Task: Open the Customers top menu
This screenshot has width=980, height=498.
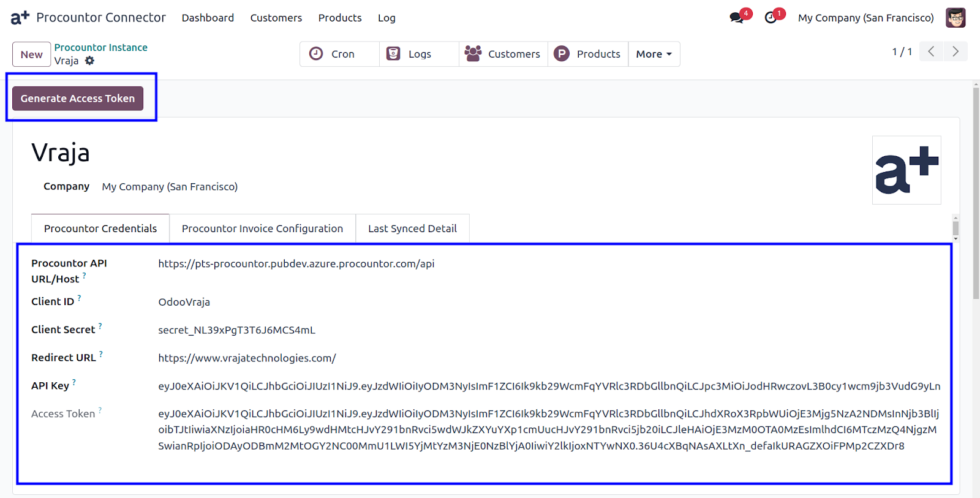Action: (x=276, y=18)
